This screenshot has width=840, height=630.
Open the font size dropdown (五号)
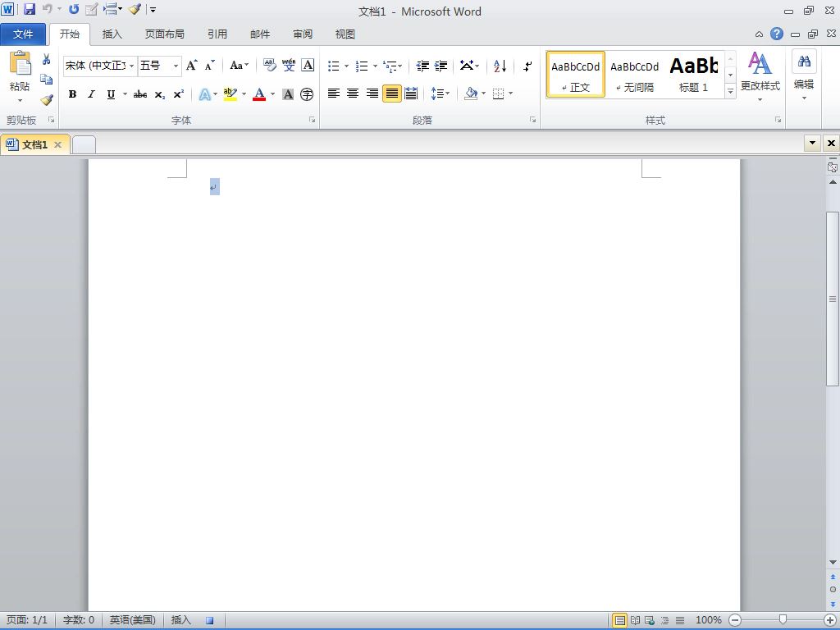pos(176,66)
